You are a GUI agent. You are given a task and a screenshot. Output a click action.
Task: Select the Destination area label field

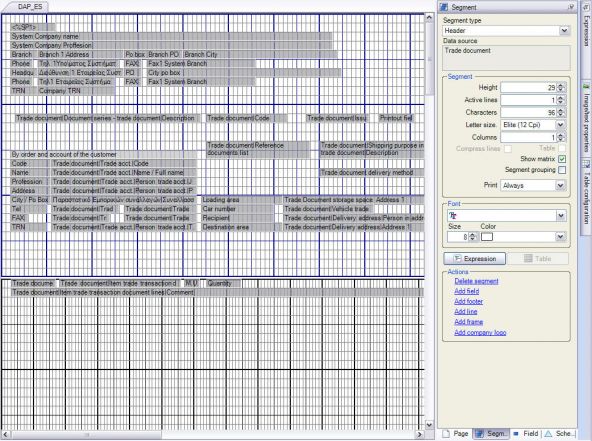click(242, 227)
